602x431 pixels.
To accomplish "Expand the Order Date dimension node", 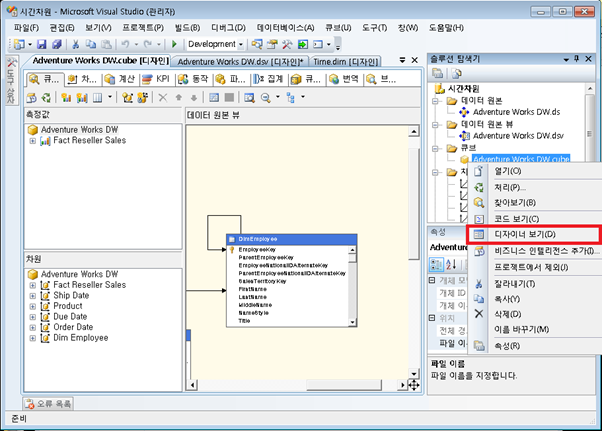I will 33,328.
